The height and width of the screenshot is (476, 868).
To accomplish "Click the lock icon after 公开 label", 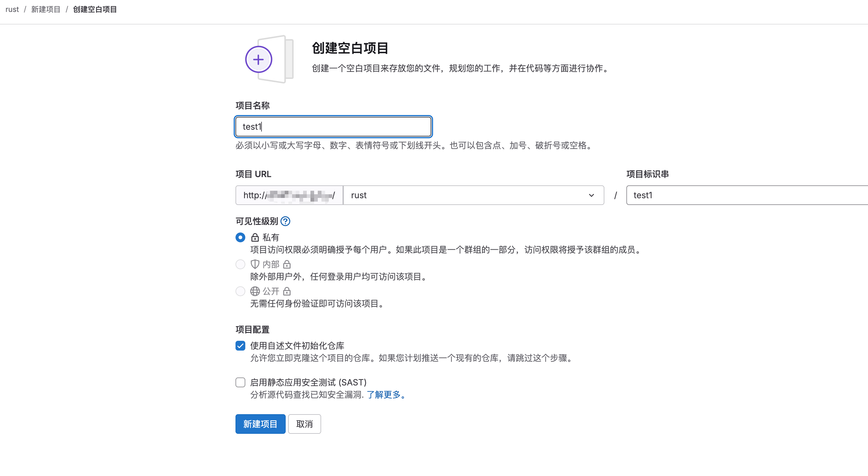I will coord(287,291).
